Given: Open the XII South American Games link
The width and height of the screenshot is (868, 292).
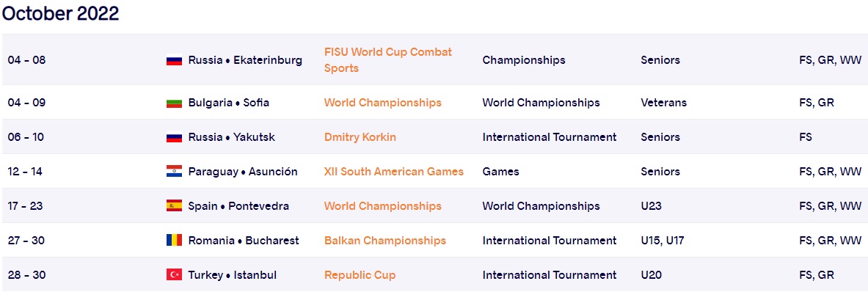Looking at the screenshot, I should [393, 172].
